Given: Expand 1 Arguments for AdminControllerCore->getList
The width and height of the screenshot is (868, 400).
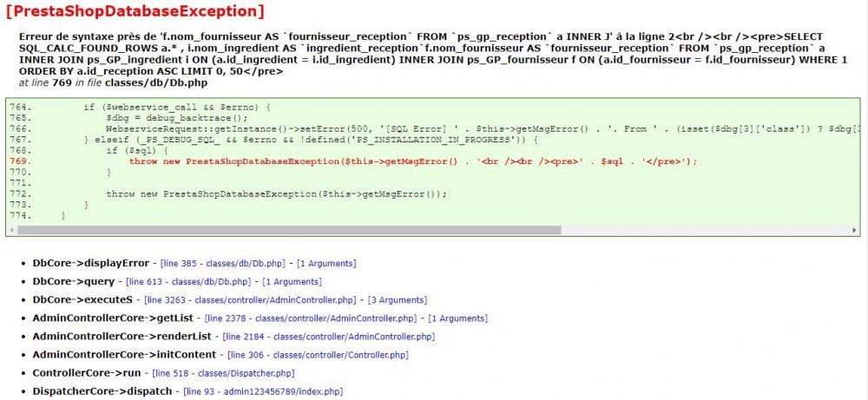Looking at the screenshot, I should (457, 318).
